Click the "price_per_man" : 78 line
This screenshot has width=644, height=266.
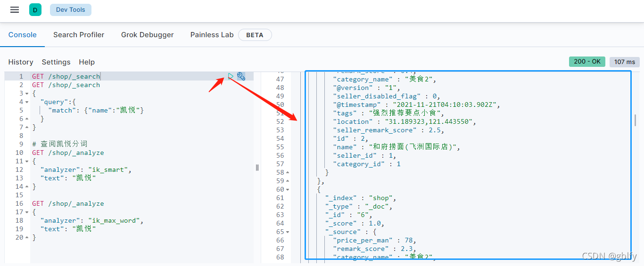pos(375,240)
